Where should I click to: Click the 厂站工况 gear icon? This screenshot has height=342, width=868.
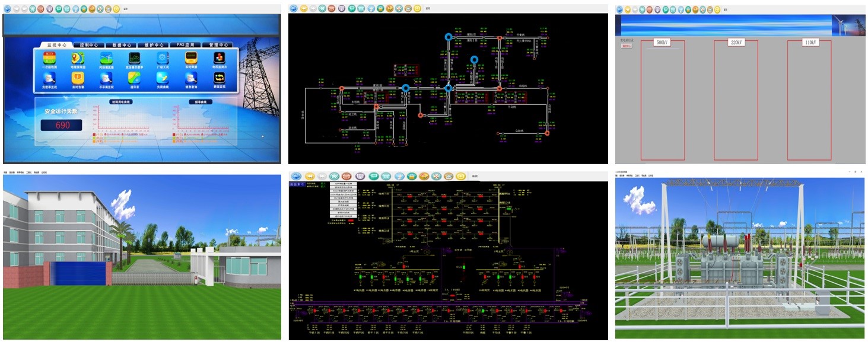click(163, 59)
